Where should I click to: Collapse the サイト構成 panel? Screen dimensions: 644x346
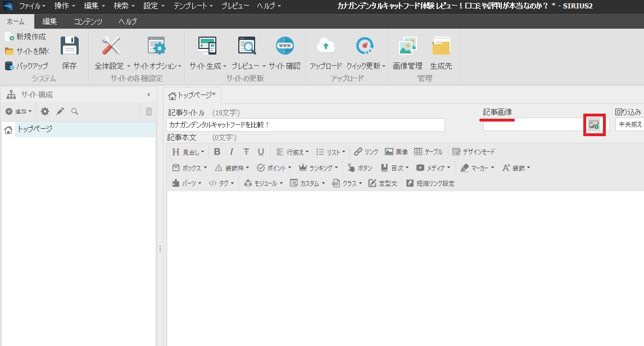click(x=149, y=95)
